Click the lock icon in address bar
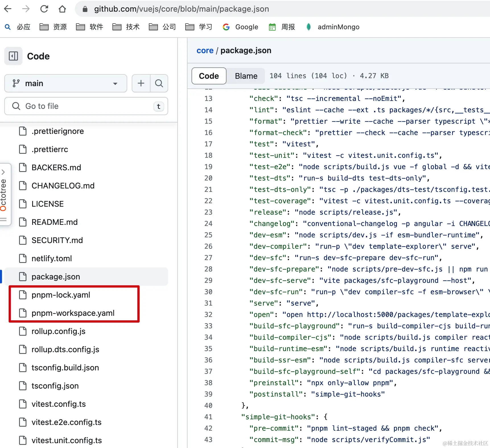 pyautogui.click(x=85, y=9)
